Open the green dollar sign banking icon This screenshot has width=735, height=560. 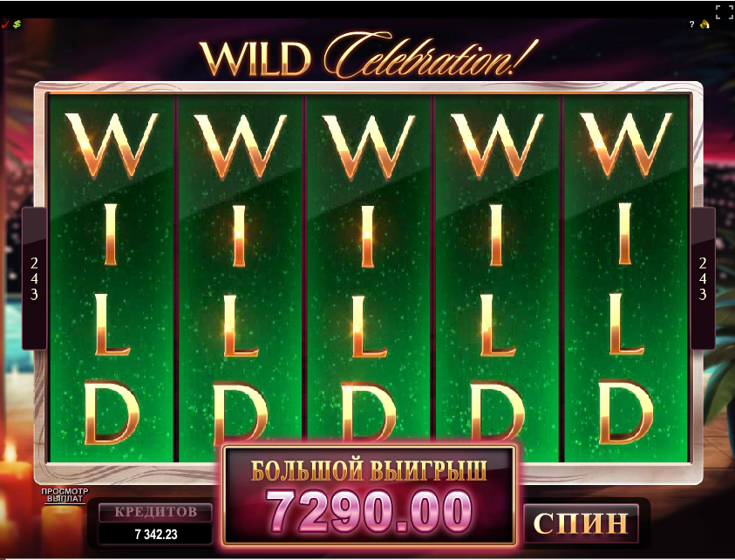point(17,24)
